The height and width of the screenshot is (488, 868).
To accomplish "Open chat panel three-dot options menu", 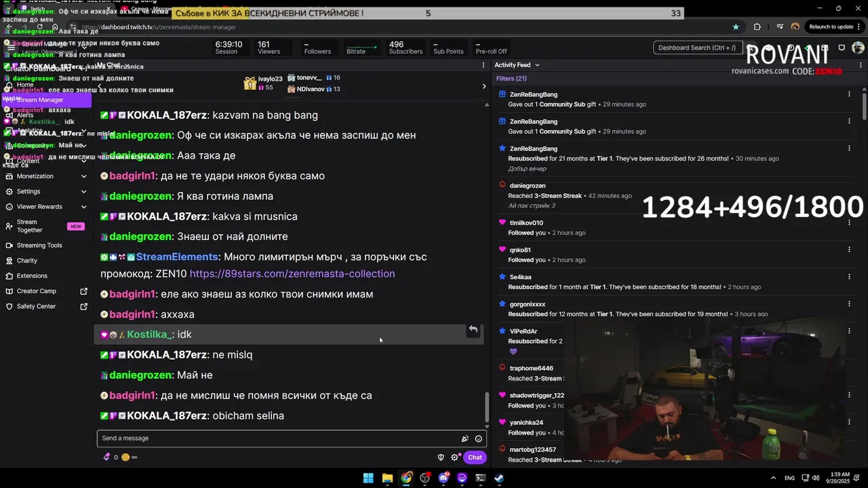I will (x=484, y=66).
